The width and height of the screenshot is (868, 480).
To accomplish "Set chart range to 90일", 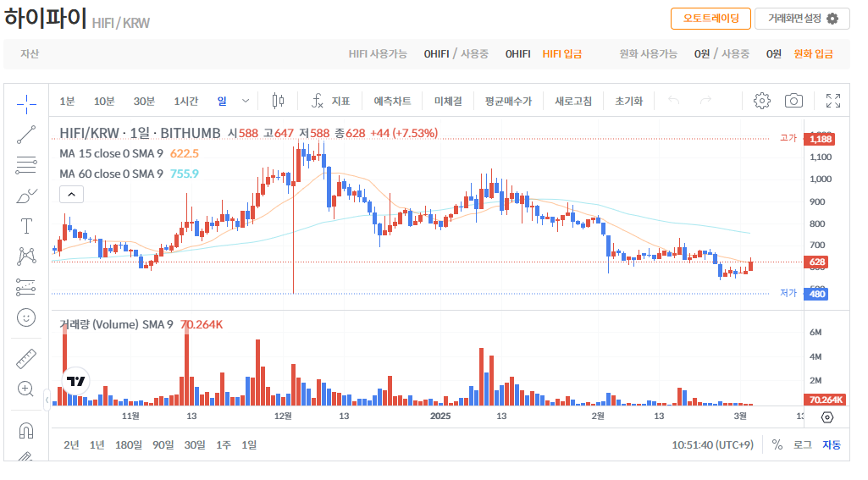I will [x=163, y=444].
